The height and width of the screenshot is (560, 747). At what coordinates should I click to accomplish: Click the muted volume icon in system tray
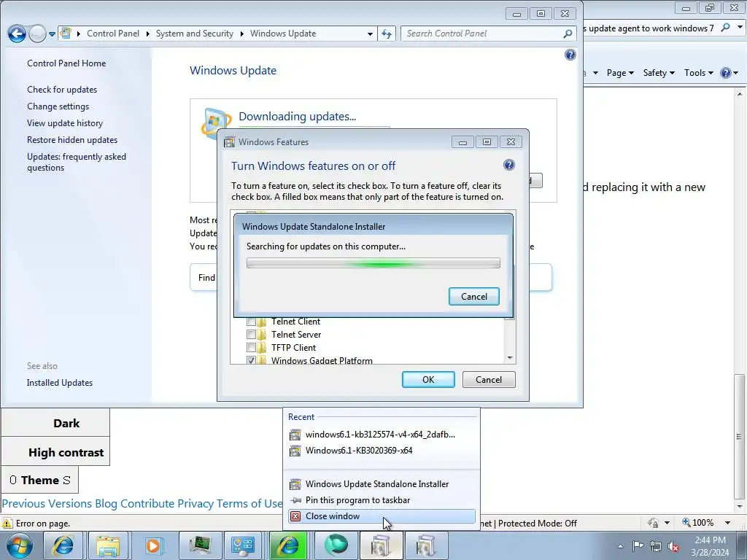point(673,546)
